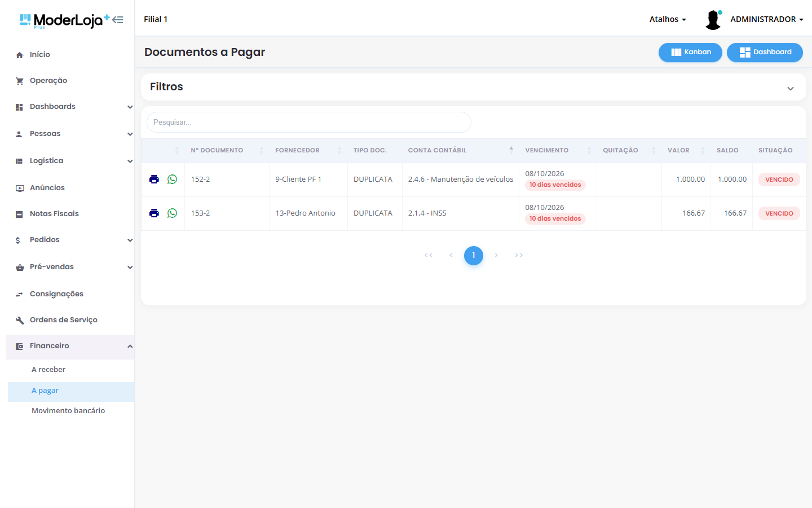Send document 152-2 via WhatsApp icon
The height and width of the screenshot is (508, 812).
(x=172, y=179)
